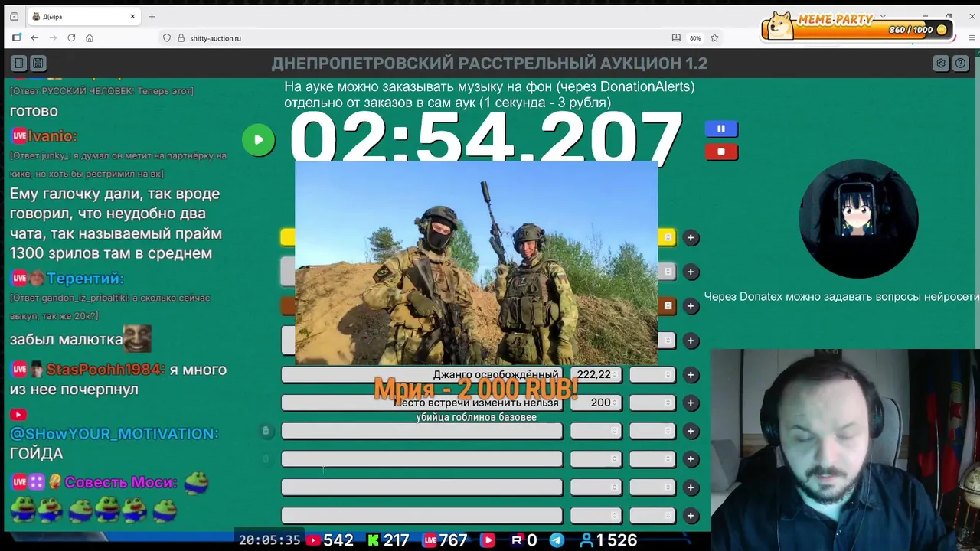
Task: Click the empty name field in trash-icon row
Action: [422, 431]
